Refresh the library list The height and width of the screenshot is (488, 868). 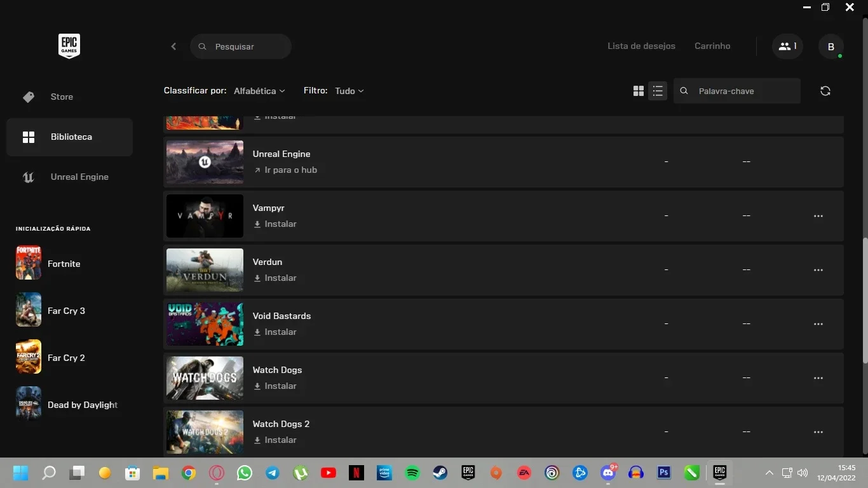click(x=825, y=91)
